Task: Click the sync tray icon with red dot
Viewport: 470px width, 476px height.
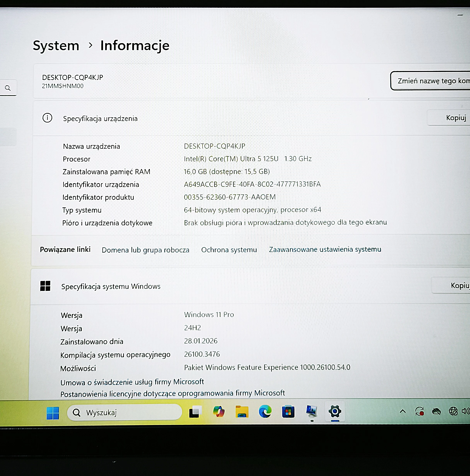Action: 420,411
